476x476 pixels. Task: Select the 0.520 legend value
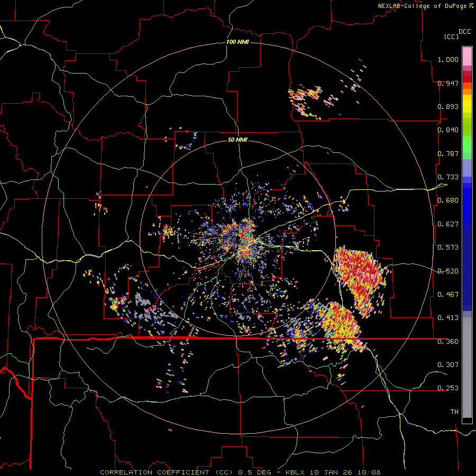tap(448, 271)
